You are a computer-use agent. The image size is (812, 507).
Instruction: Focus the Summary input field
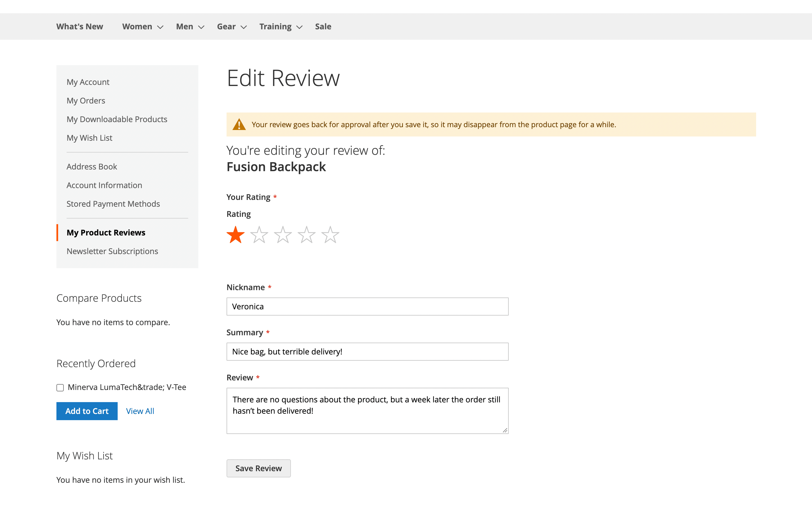pyautogui.click(x=367, y=352)
